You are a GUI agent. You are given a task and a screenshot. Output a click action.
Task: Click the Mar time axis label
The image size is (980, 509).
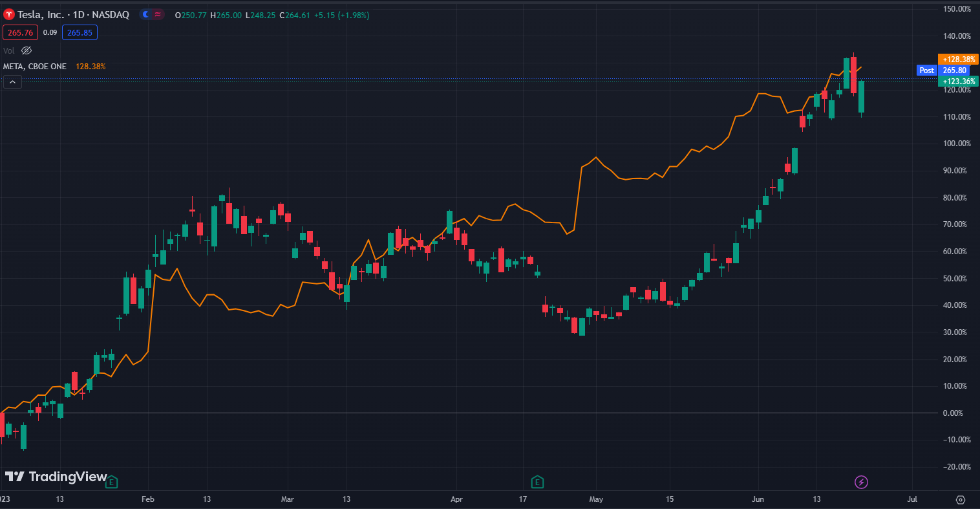click(x=288, y=499)
